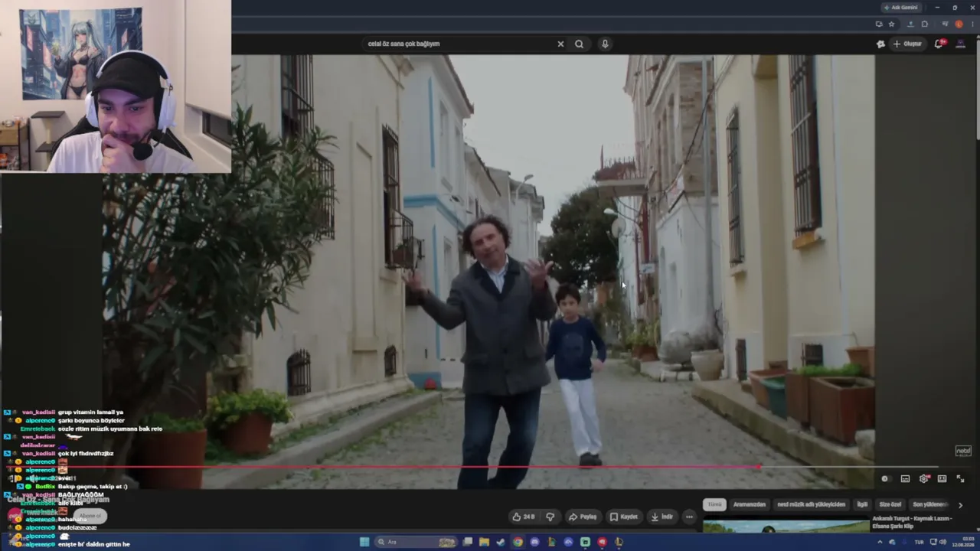Viewport: 980px width, 551px height.
Task: Like the video with thumbs up
Action: pyautogui.click(x=524, y=517)
